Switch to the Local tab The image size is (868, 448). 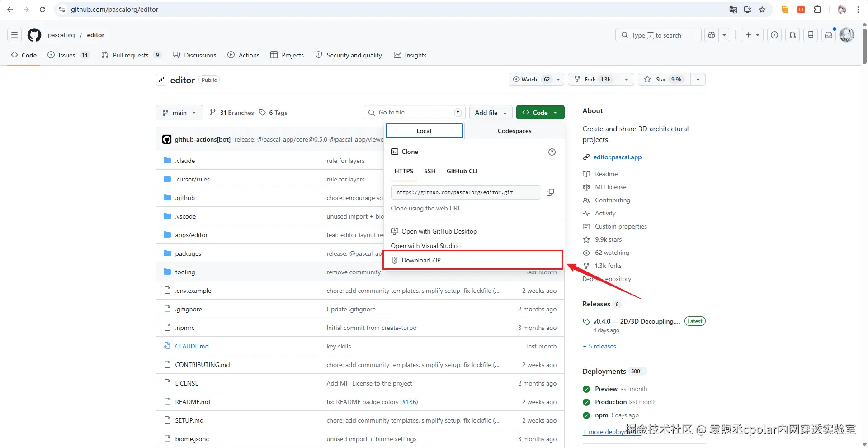point(424,131)
